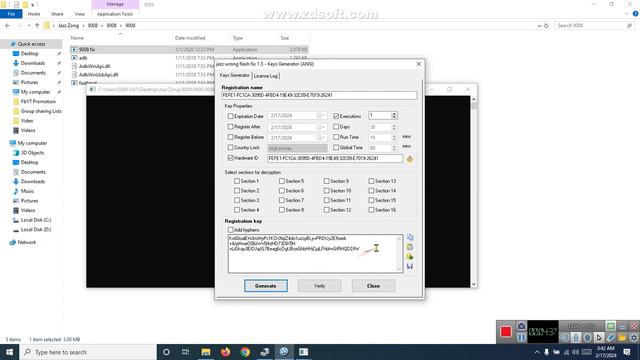
Task: Toggle the recorder's webcam icon
Action: 587,338
